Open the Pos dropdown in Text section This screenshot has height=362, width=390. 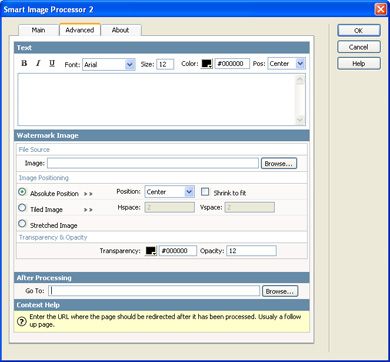pos(286,64)
